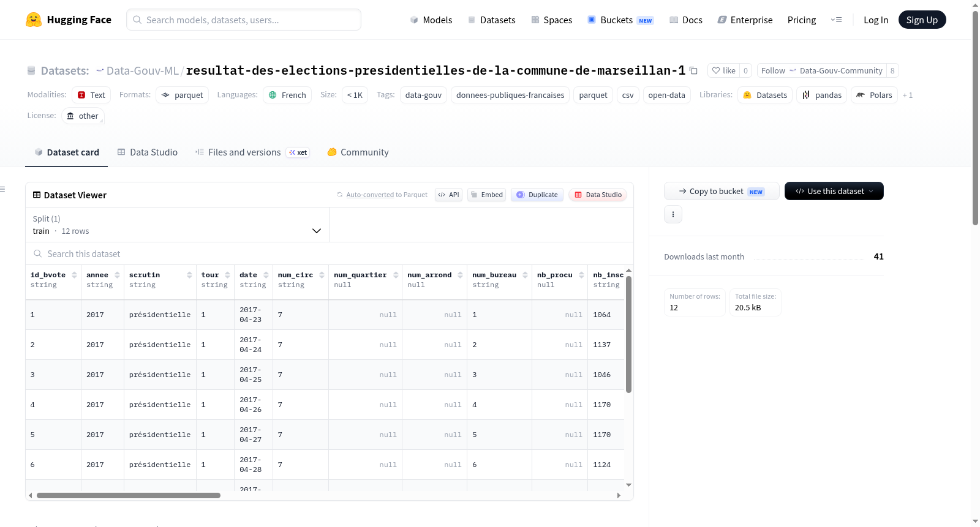Screen dimensions: 980x527
Task: Focus the Search models, datasets, users field
Action: pyautogui.click(x=244, y=20)
